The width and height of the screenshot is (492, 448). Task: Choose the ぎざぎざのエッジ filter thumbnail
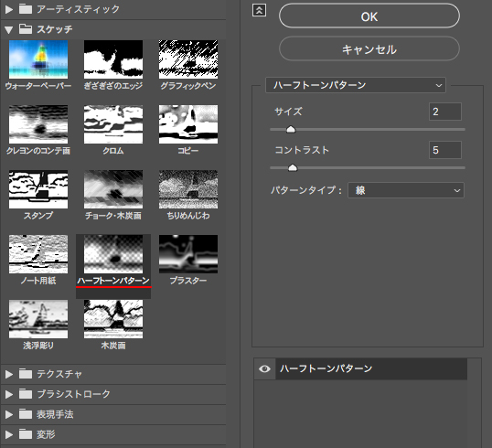pyautogui.click(x=113, y=59)
